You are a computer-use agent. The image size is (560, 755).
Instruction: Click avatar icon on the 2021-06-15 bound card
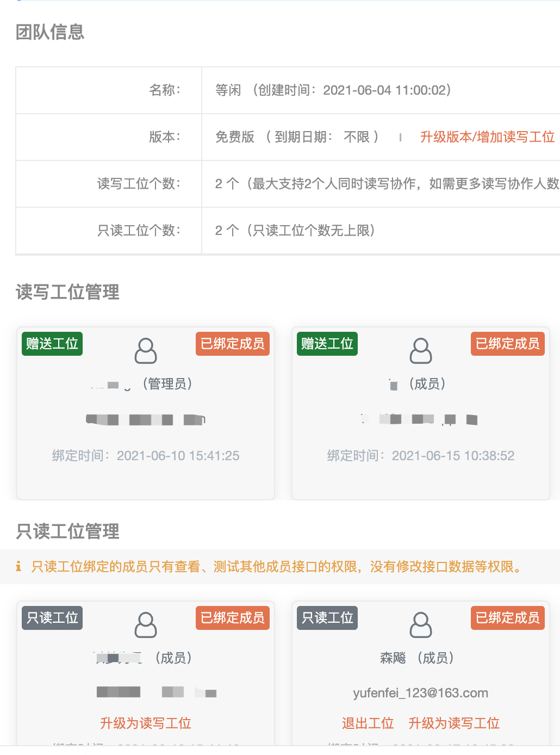coord(421,351)
